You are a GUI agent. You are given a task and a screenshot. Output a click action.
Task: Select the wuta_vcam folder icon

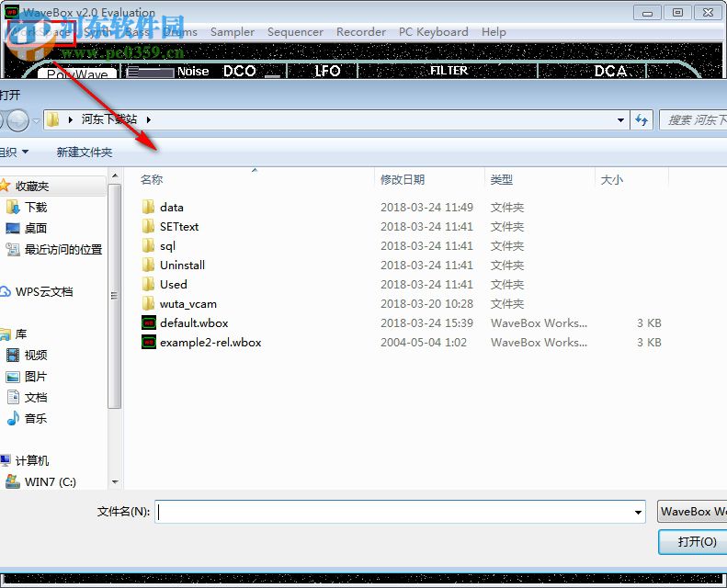148,303
